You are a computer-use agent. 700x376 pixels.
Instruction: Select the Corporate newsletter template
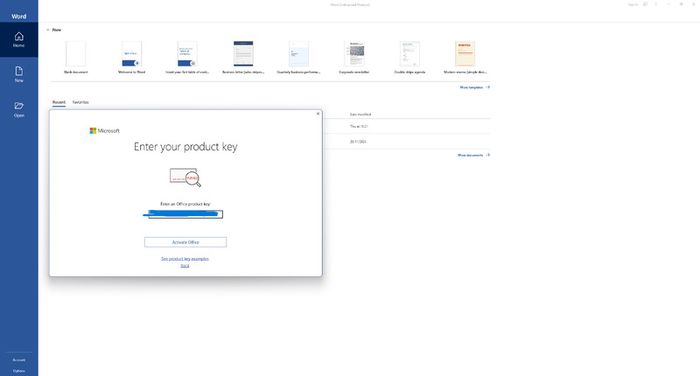[354, 57]
